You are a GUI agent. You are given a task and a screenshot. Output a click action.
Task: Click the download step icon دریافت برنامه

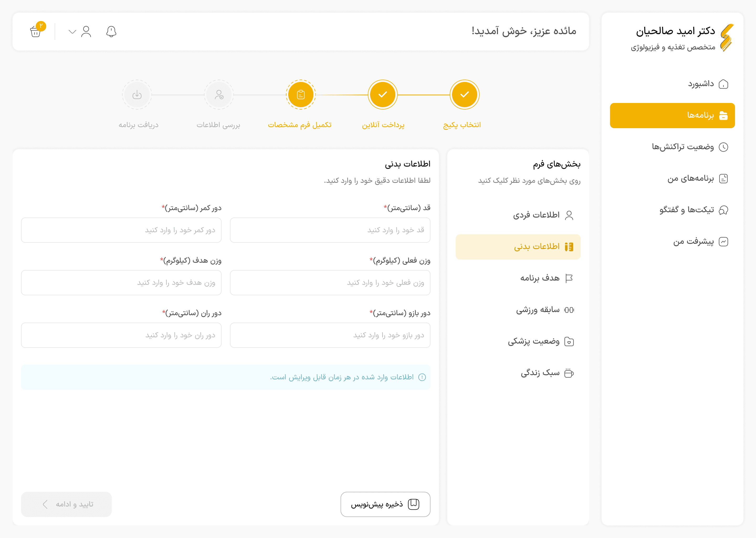pos(137,95)
